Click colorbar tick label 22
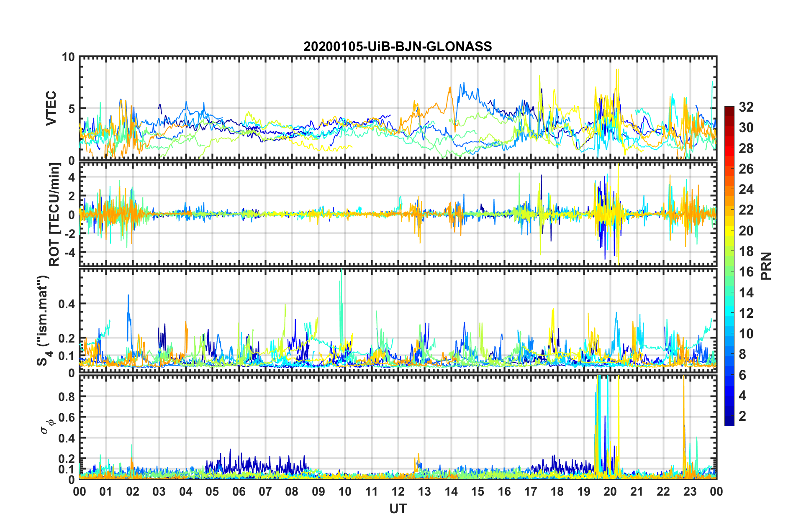The height and width of the screenshot is (532, 796). tap(746, 210)
